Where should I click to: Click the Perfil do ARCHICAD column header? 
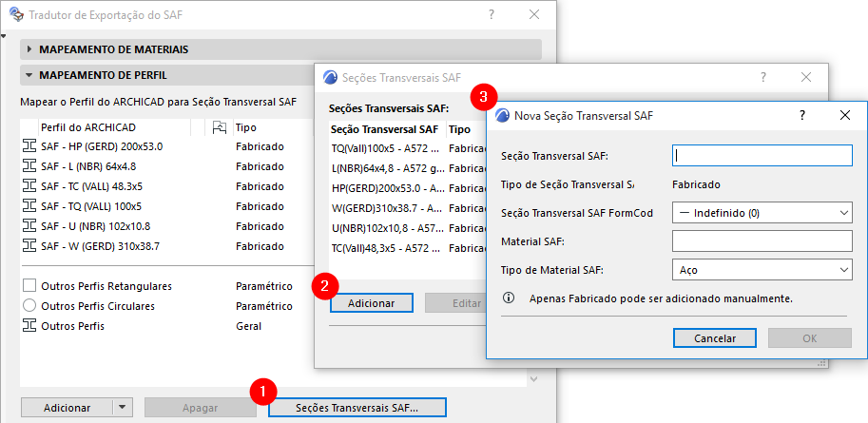[114, 127]
